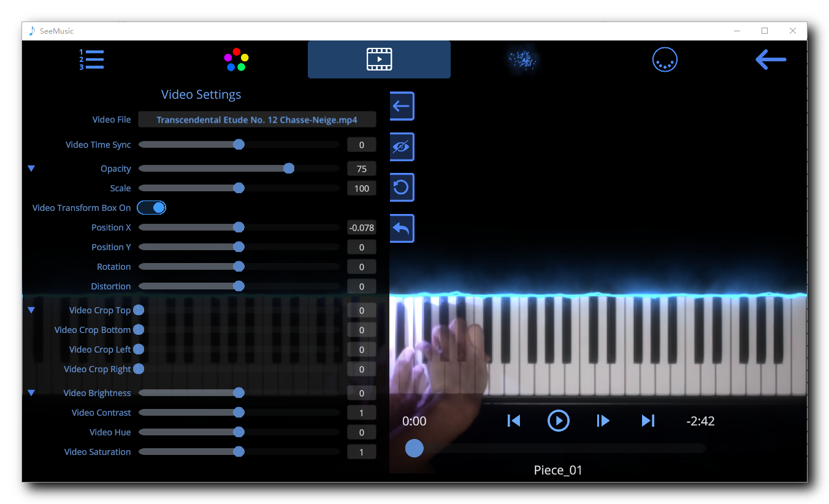Click the Video Saturation value field
Image resolution: width=829 pixels, height=504 pixels.
click(362, 452)
